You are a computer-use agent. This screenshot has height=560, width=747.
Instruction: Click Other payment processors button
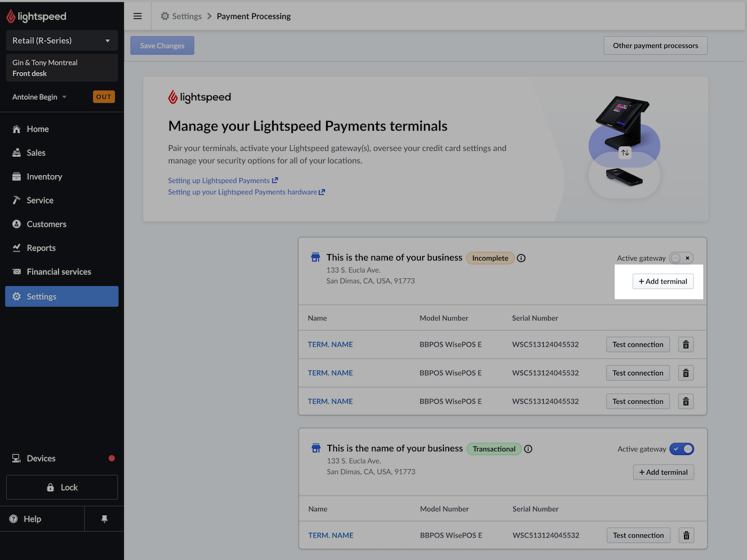pos(655,46)
